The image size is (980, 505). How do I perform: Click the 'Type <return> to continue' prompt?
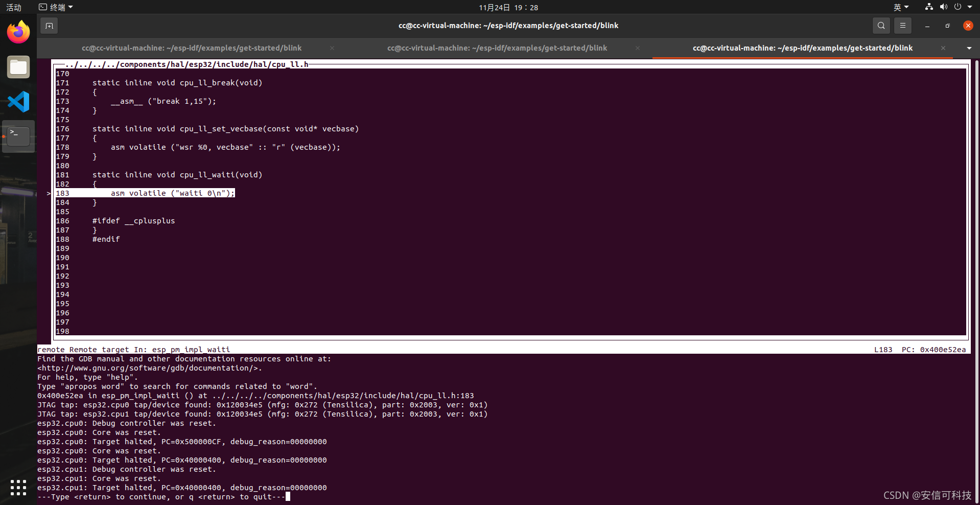(161, 497)
